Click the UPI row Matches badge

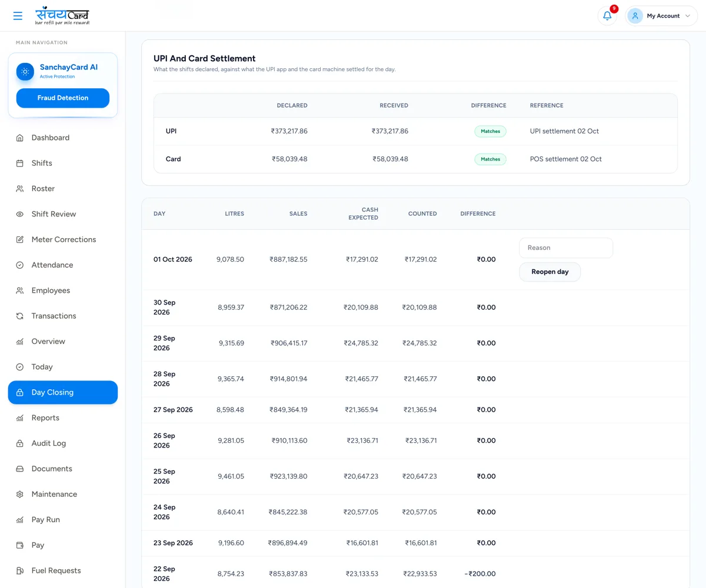coord(490,132)
